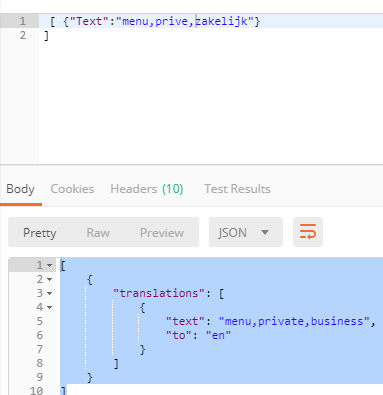Click line number 5 in response gutter
The height and width of the screenshot is (395, 383).
pyautogui.click(x=40, y=321)
